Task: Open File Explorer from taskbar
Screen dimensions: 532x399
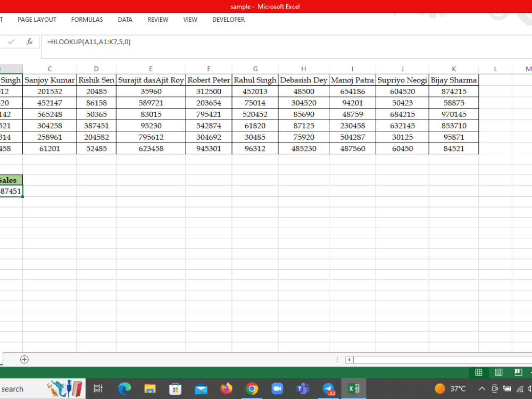Action: coord(150,388)
